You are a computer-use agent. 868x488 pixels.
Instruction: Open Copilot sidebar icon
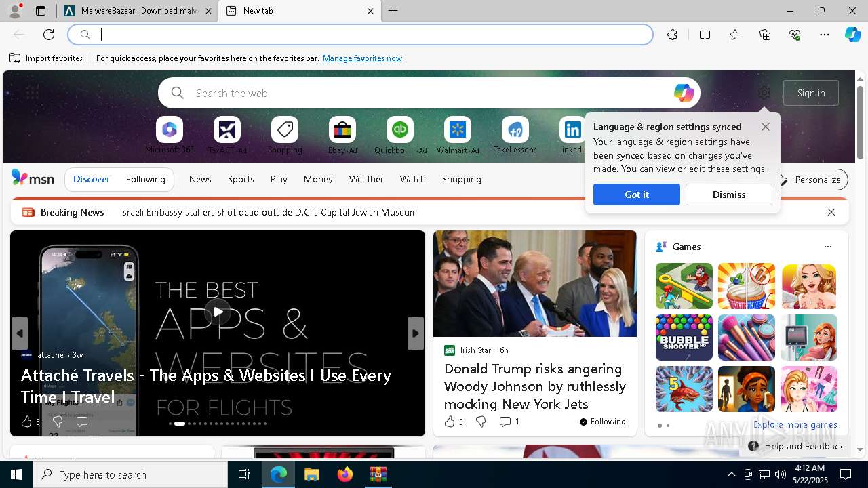tap(852, 35)
